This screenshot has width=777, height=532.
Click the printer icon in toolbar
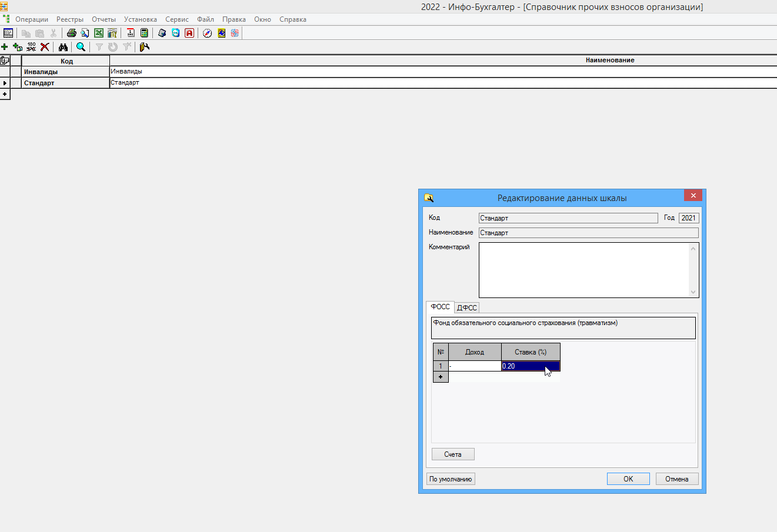[72, 33]
